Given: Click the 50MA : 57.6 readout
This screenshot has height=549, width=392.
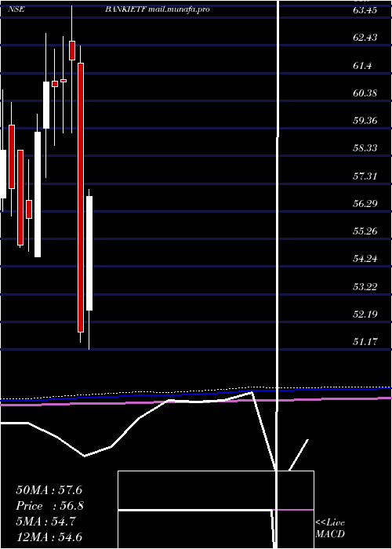Looking at the screenshot, I should click(x=49, y=490).
